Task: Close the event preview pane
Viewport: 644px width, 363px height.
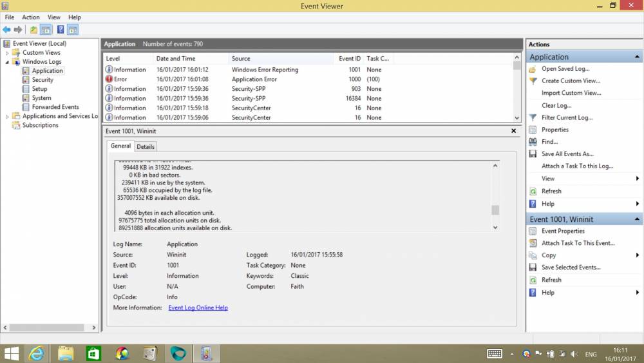Action: [513, 131]
